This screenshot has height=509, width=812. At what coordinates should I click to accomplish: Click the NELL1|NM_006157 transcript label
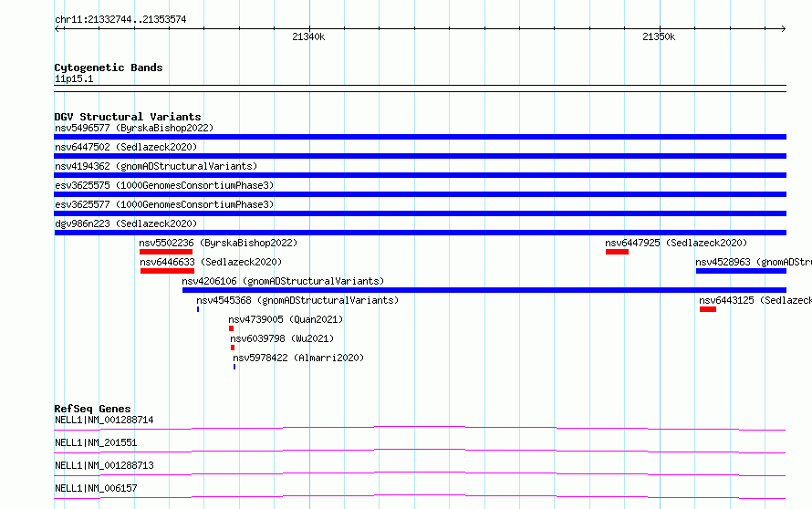[96, 488]
